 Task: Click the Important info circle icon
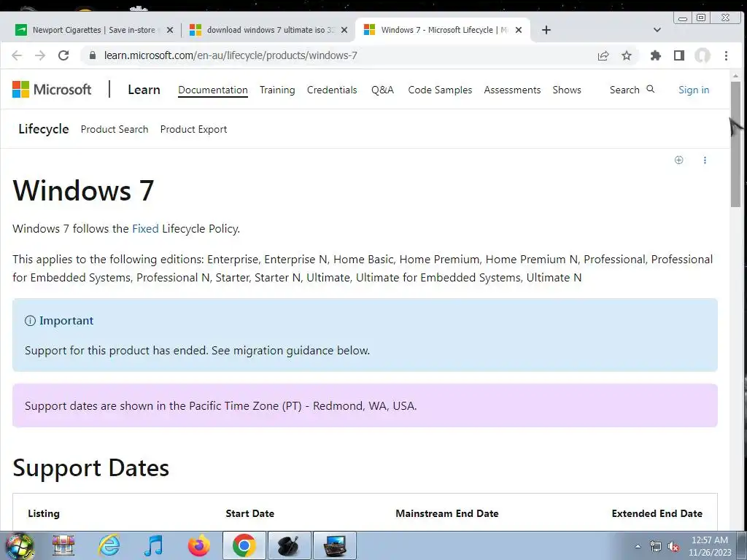click(x=30, y=321)
